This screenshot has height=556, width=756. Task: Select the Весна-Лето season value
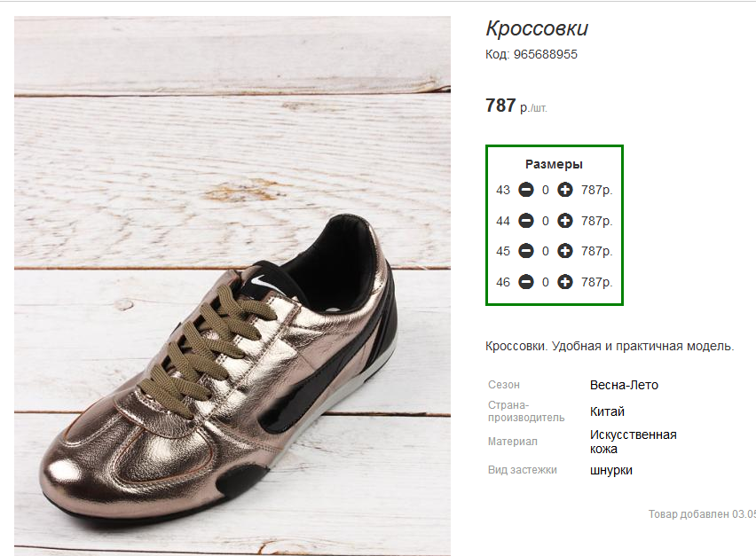pyautogui.click(x=624, y=385)
